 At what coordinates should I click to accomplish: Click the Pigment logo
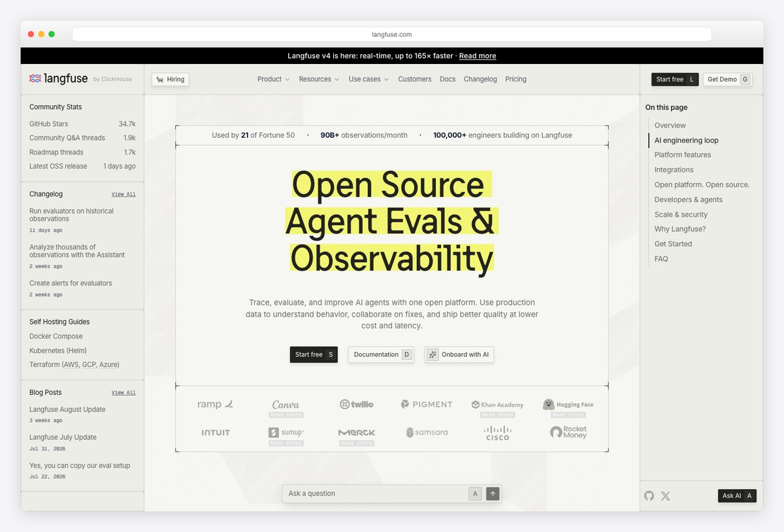click(427, 405)
